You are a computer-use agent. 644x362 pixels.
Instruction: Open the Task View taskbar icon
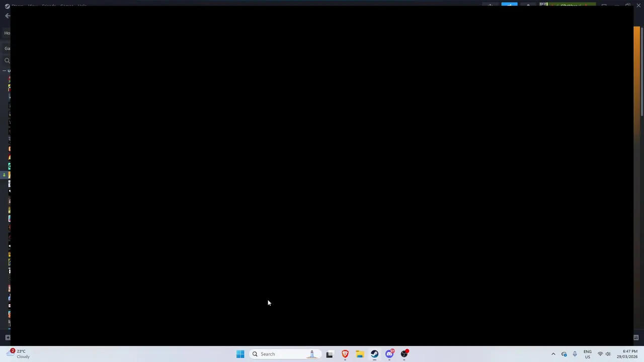(x=330, y=354)
